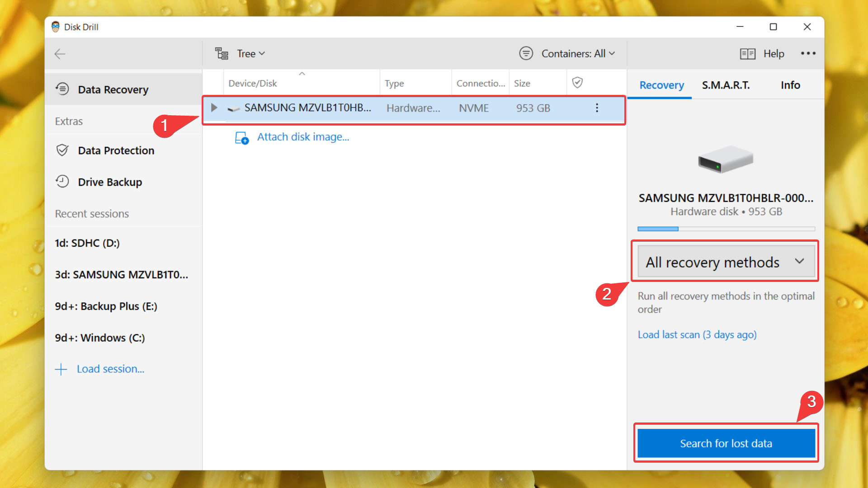Image resolution: width=868 pixels, height=488 pixels.
Task: Click the Data Protection shield icon
Action: tap(62, 150)
